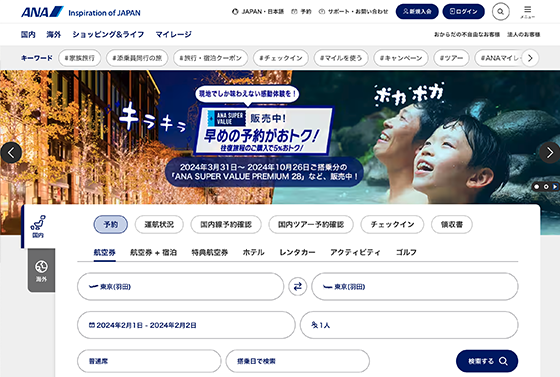
Task: Open the マイレージ menu
Action: [174, 34]
